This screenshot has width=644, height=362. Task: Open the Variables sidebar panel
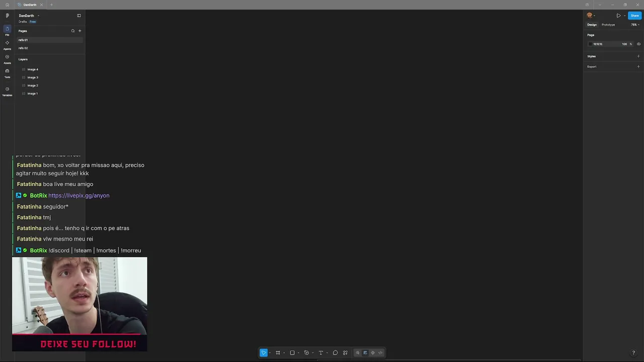(x=7, y=91)
